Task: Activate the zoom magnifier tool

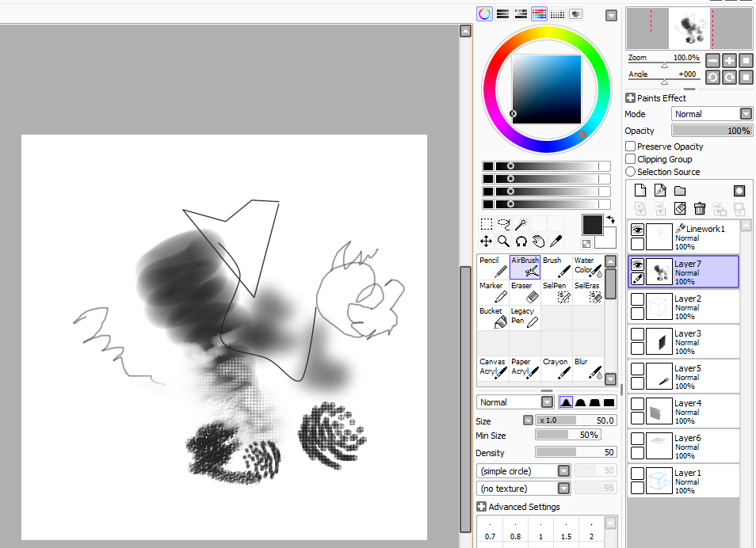Action: [504, 242]
